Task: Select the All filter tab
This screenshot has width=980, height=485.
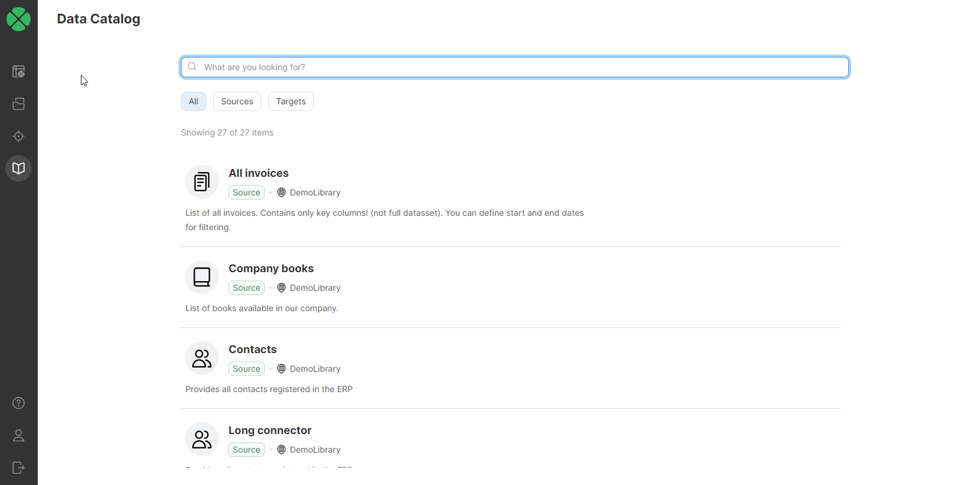Action: tap(193, 101)
